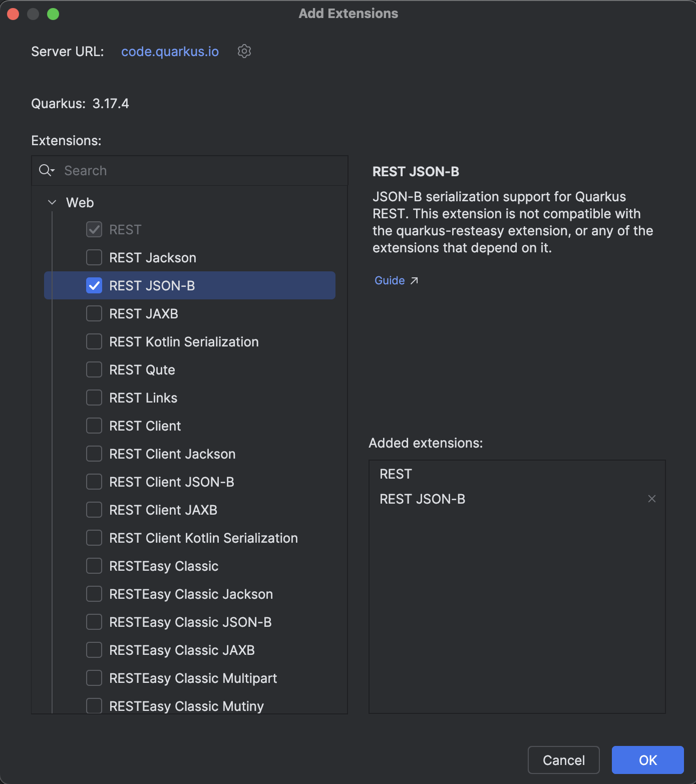Viewport: 696px width, 784px height.
Task: Collapse the Web extensions category
Action: tap(52, 202)
